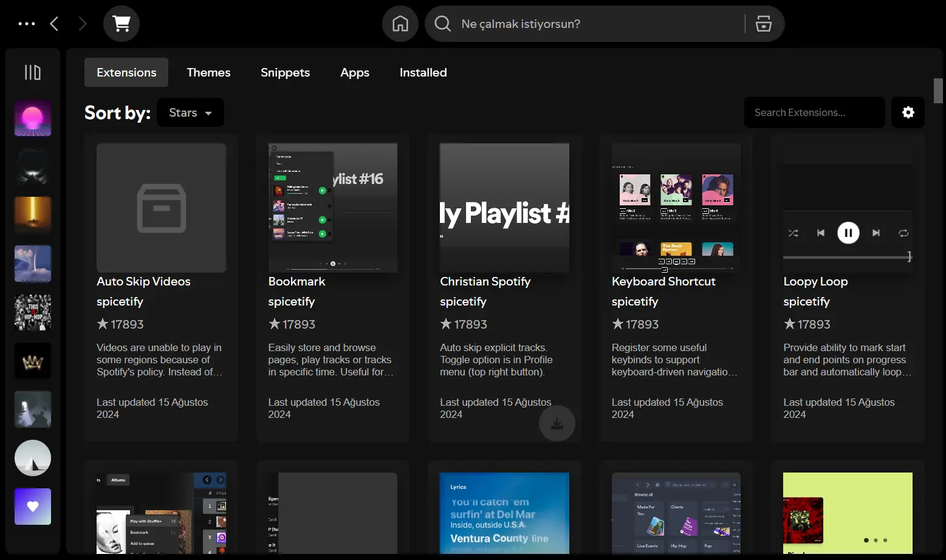Click the Loopy Loop preview thumbnail
The height and width of the screenshot is (560, 946).
(848, 208)
